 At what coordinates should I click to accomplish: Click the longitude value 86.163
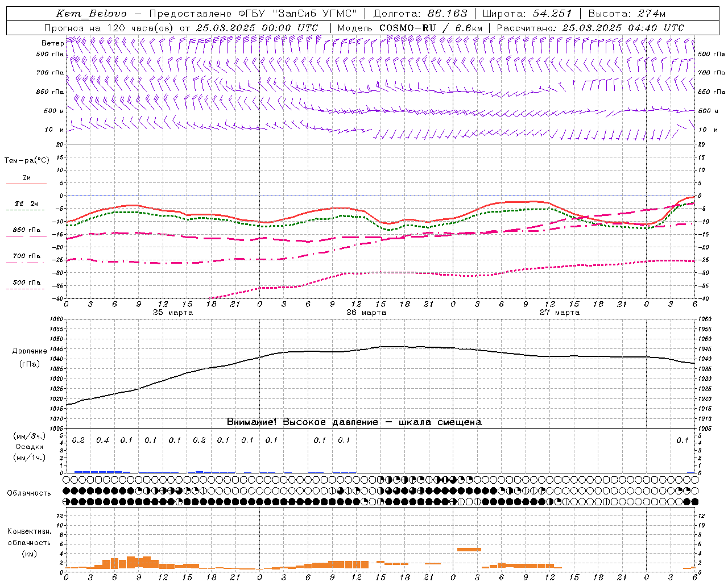coord(447,14)
